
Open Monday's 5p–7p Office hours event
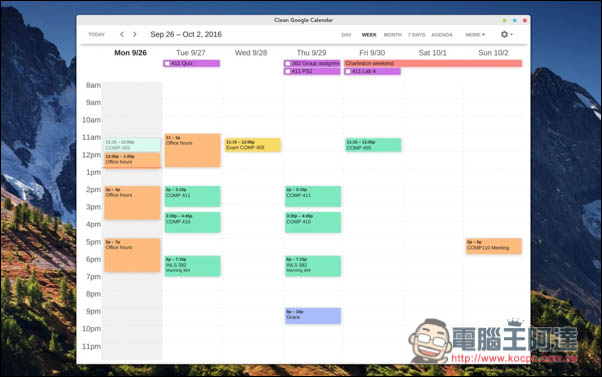tap(132, 255)
